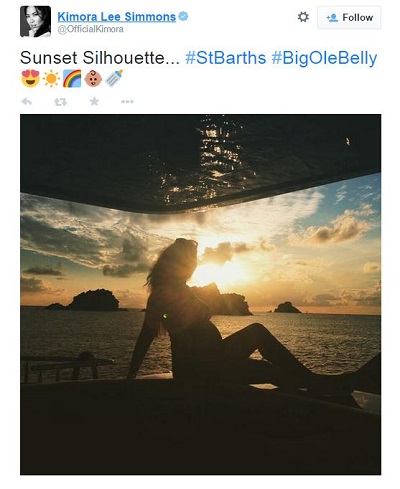Open the sunset silhouette photo
This screenshot has height=489, width=400.
[x=200, y=294]
